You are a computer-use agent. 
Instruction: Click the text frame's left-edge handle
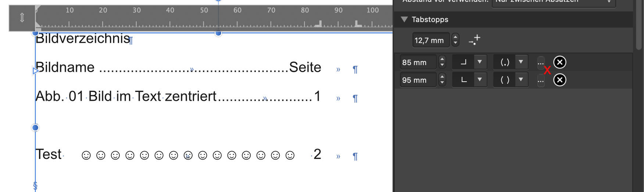click(35, 128)
